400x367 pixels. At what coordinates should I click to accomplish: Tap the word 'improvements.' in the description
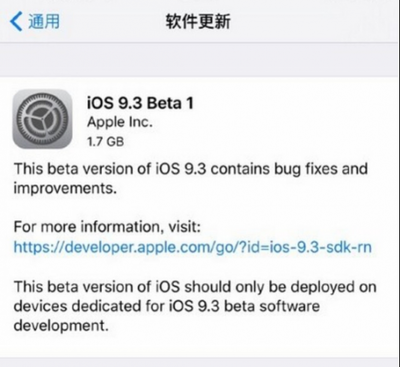tap(65, 189)
